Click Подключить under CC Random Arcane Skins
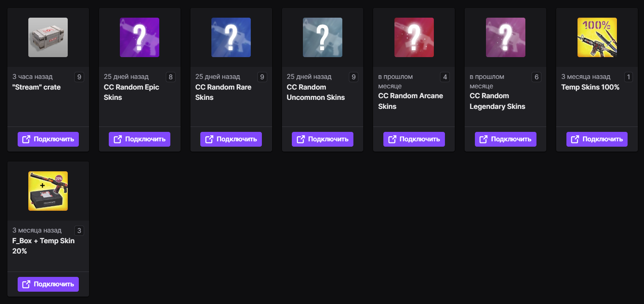 414,139
